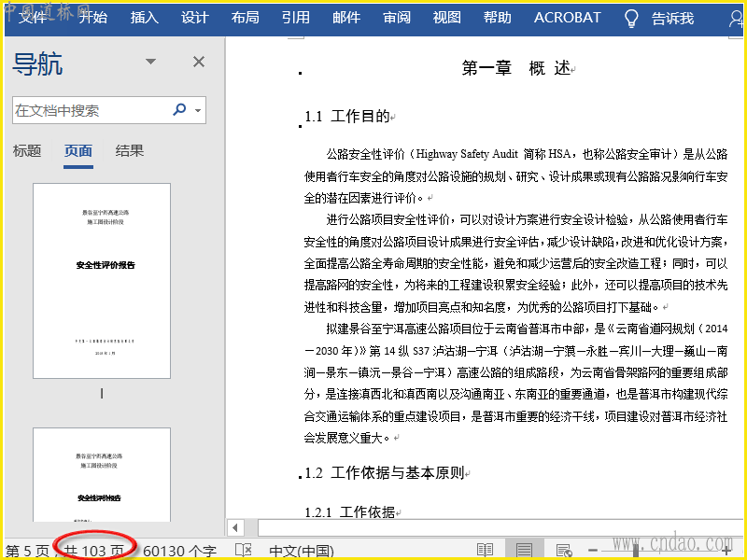Click the zoom in plus button
The height and width of the screenshot is (560, 747).
click(728, 551)
